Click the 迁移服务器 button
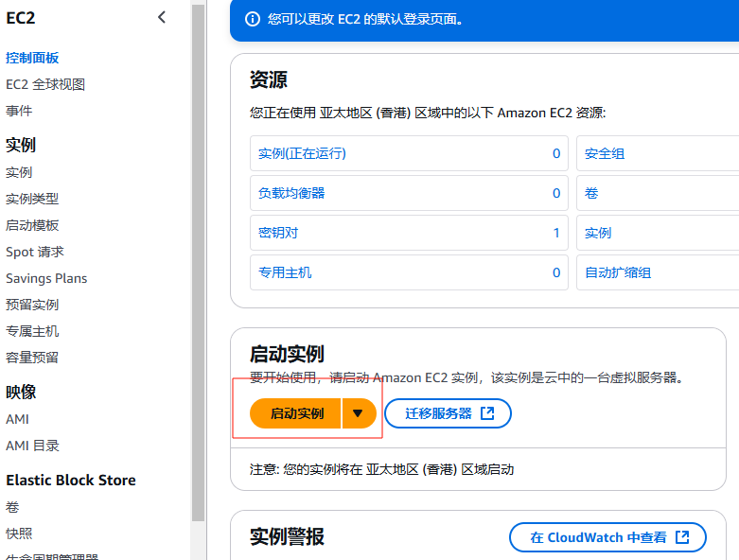 tap(439, 413)
